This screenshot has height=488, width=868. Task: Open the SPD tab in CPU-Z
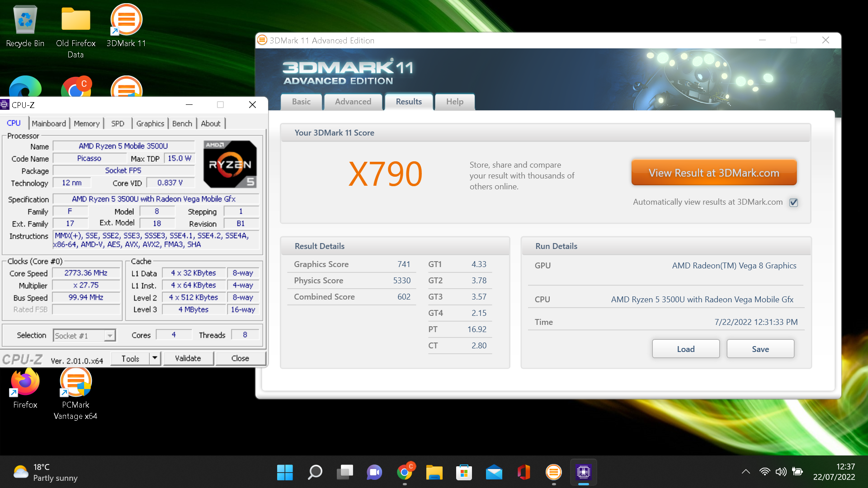[x=118, y=123]
